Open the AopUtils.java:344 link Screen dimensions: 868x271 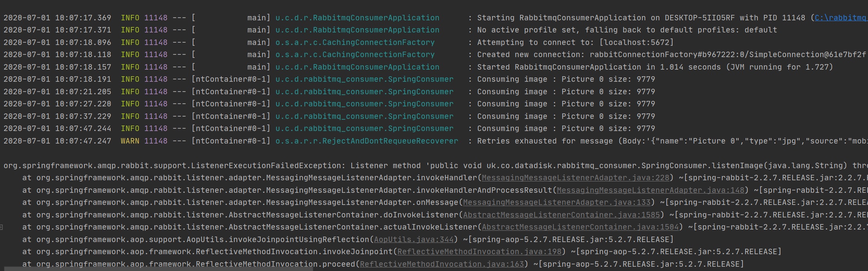click(x=413, y=240)
